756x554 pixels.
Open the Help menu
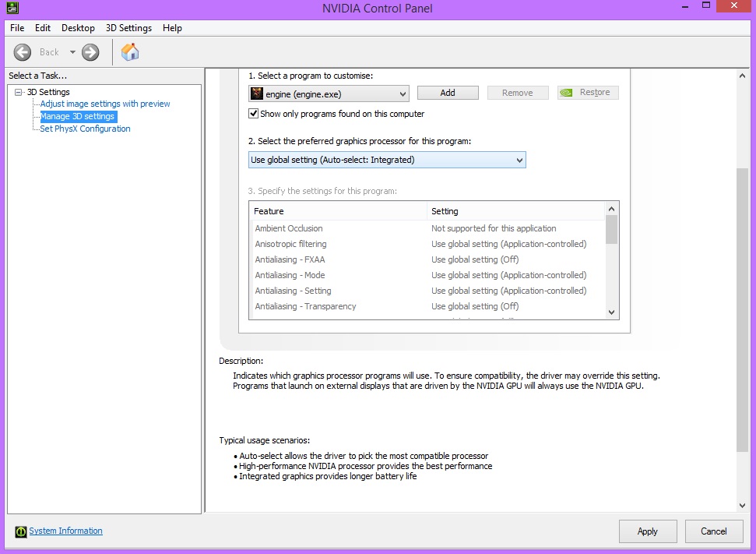172,28
